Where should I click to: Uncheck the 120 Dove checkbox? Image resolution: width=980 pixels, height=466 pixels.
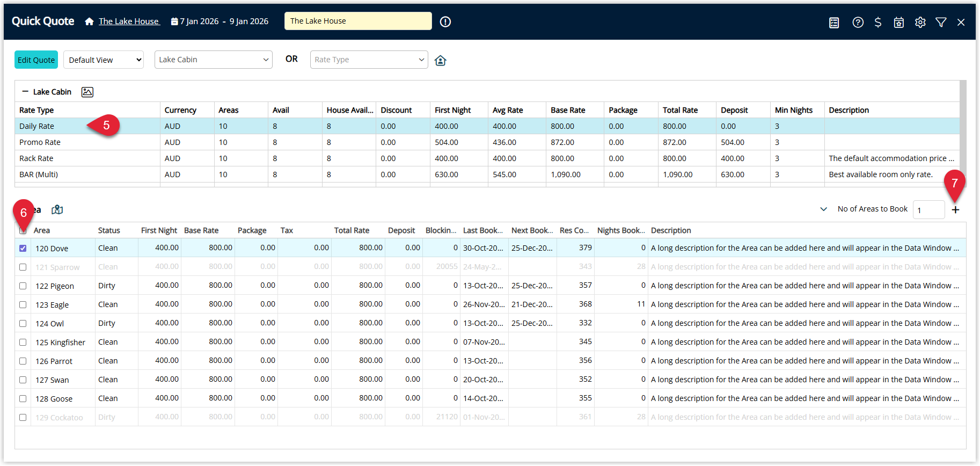(x=23, y=248)
